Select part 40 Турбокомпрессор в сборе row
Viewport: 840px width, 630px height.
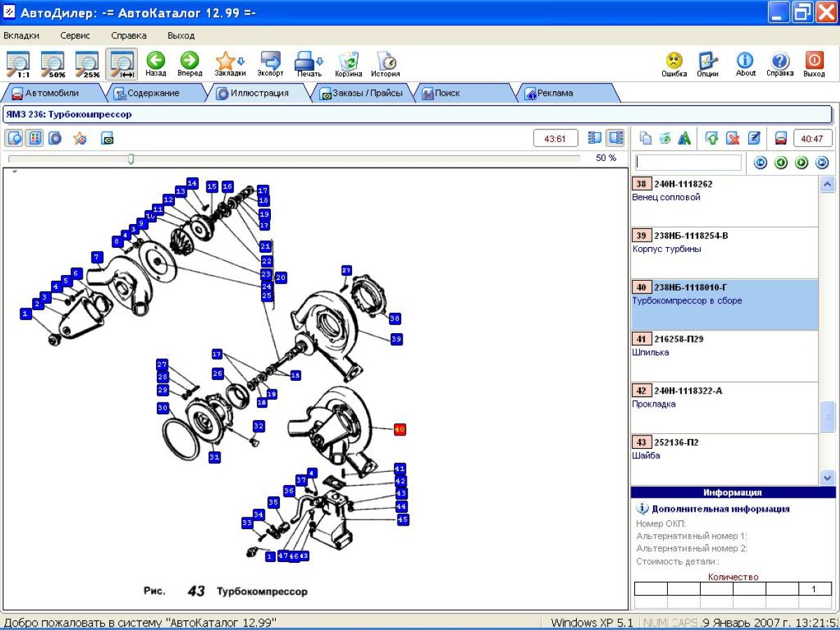click(x=724, y=304)
